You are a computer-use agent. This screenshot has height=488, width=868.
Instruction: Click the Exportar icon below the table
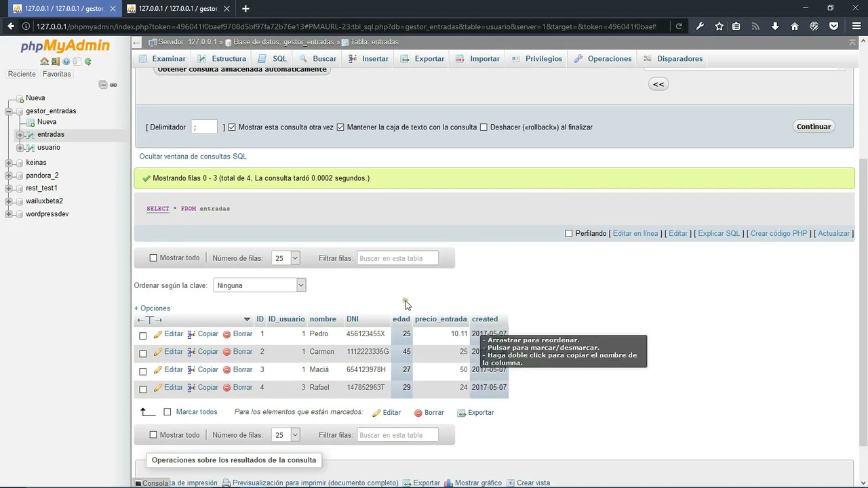click(x=462, y=413)
